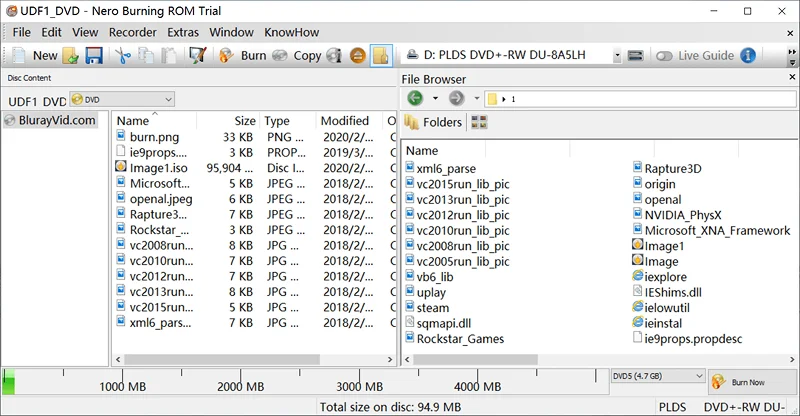Sort disc content by Size column
This screenshot has width=800, height=416.
(x=228, y=121)
